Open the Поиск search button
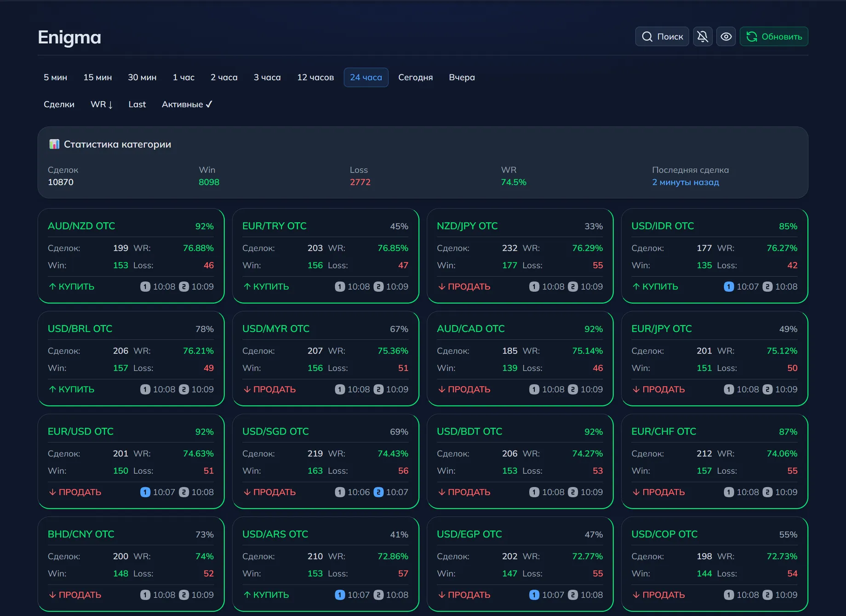Image resolution: width=846 pixels, height=616 pixels. (x=662, y=37)
